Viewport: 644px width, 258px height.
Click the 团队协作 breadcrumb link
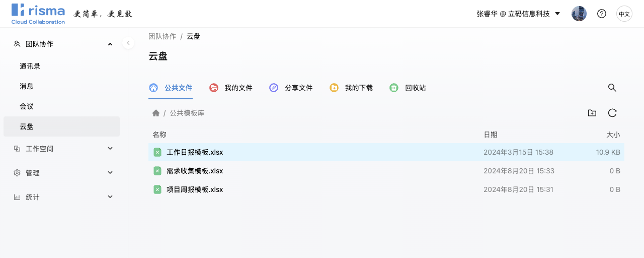162,36
